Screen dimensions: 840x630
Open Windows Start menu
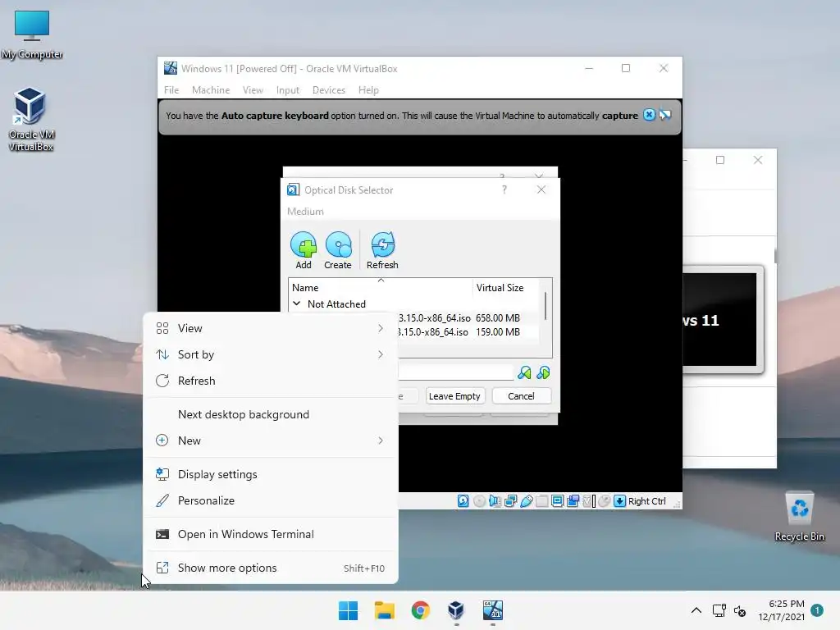[348, 610]
